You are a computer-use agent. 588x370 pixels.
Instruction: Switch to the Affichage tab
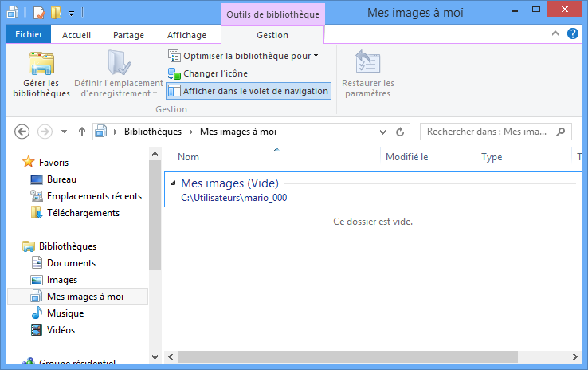click(186, 35)
